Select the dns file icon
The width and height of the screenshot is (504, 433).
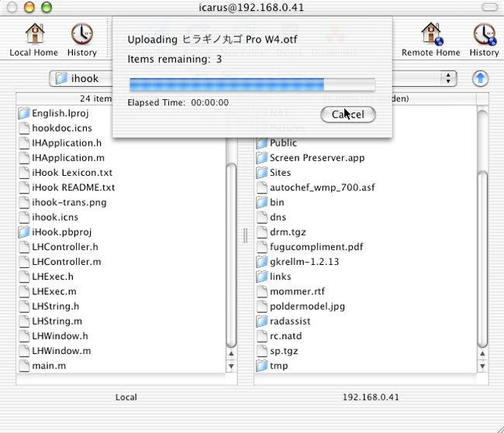(262, 217)
